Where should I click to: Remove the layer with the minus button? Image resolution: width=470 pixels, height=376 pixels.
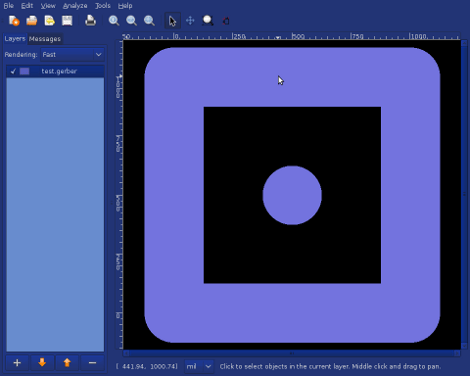coord(92,363)
